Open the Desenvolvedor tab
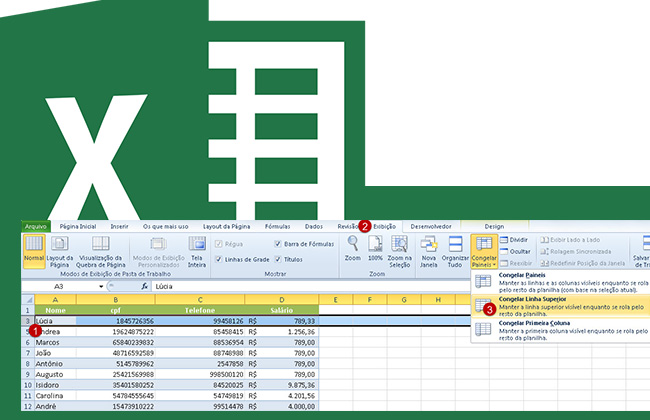This screenshot has width=650, height=420. click(431, 226)
